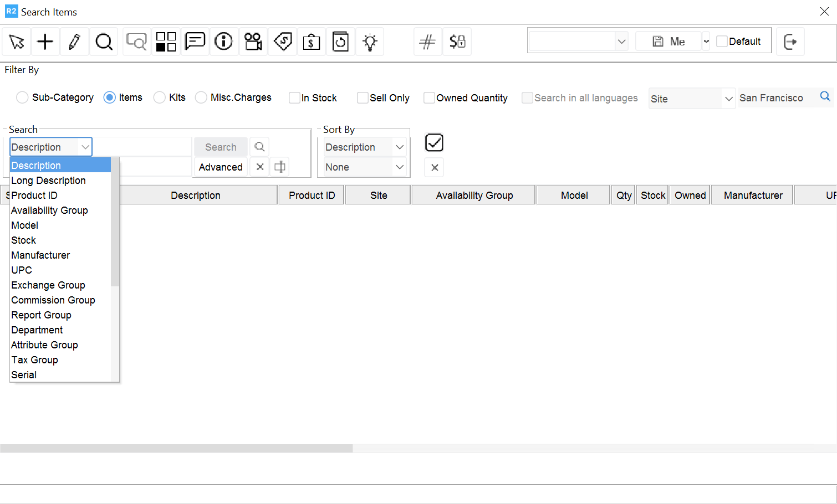Viewport: 837px width, 504px height.
Task: Open the dollar lock pricing icon
Action: click(457, 42)
